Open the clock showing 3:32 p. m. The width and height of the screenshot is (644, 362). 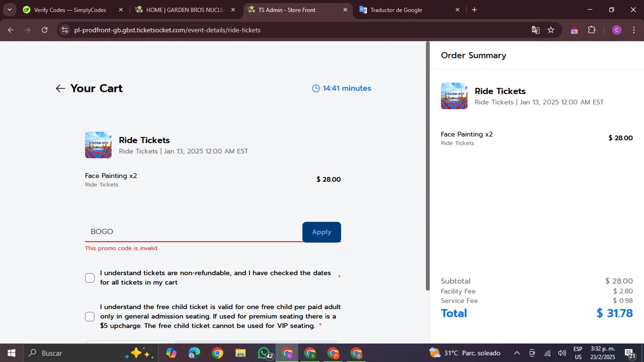603,353
